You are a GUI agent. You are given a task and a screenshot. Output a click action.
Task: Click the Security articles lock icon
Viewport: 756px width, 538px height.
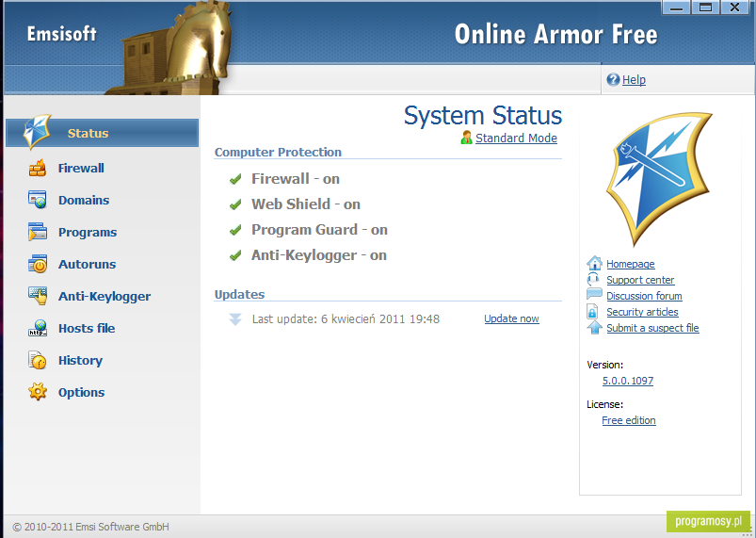click(592, 311)
